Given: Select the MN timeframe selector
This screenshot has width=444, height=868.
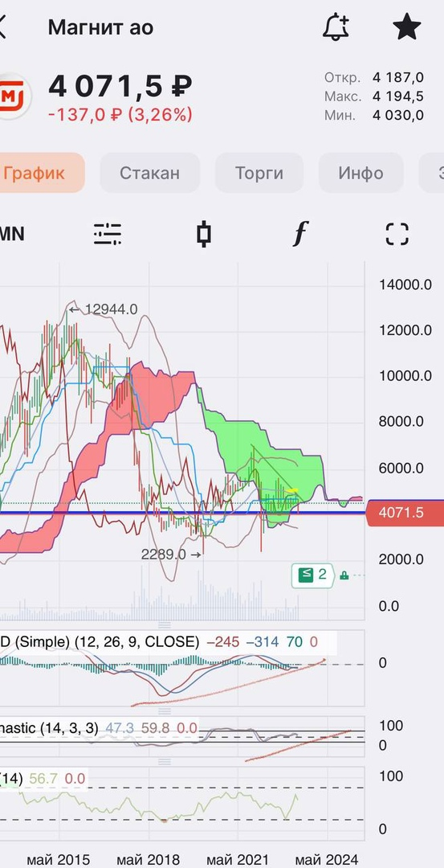Looking at the screenshot, I should click(11, 234).
